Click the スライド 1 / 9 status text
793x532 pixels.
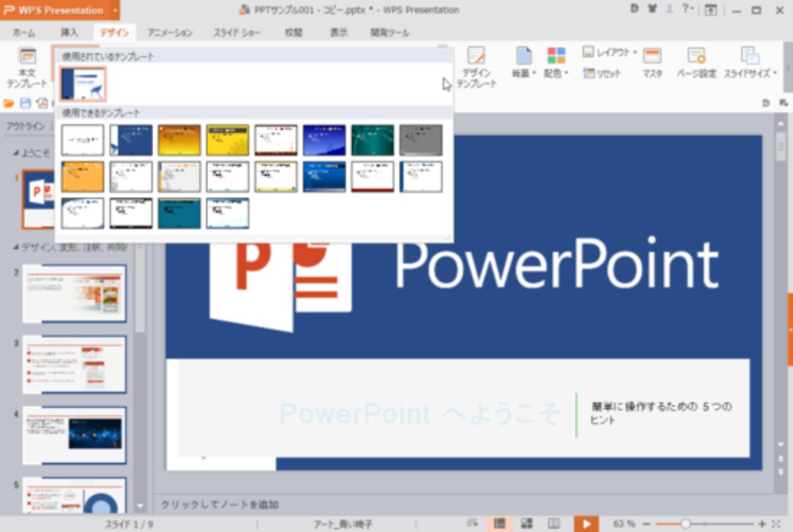[130, 524]
